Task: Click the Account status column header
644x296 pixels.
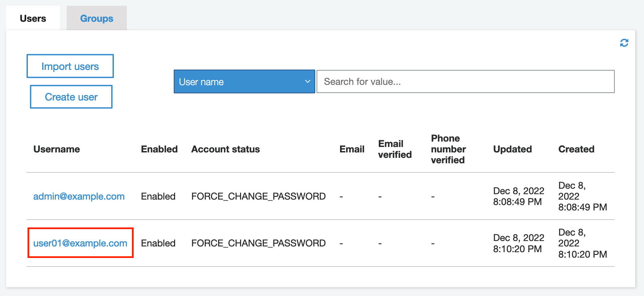Action: [225, 149]
